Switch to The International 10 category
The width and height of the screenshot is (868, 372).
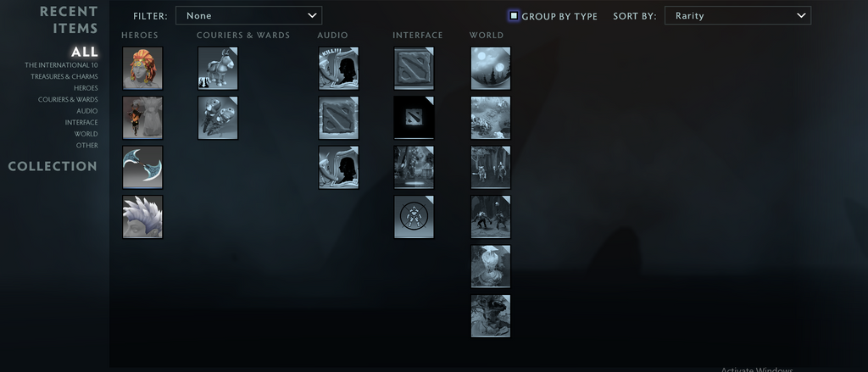point(61,64)
